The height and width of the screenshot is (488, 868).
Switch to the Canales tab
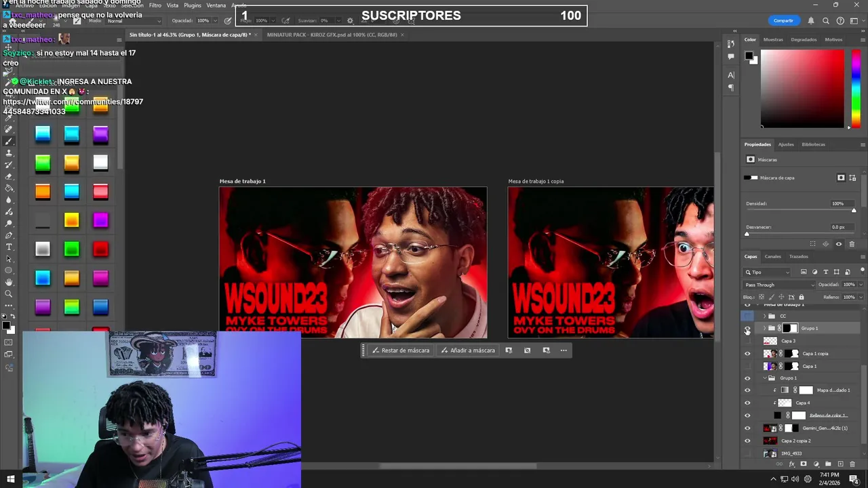[772, 256]
